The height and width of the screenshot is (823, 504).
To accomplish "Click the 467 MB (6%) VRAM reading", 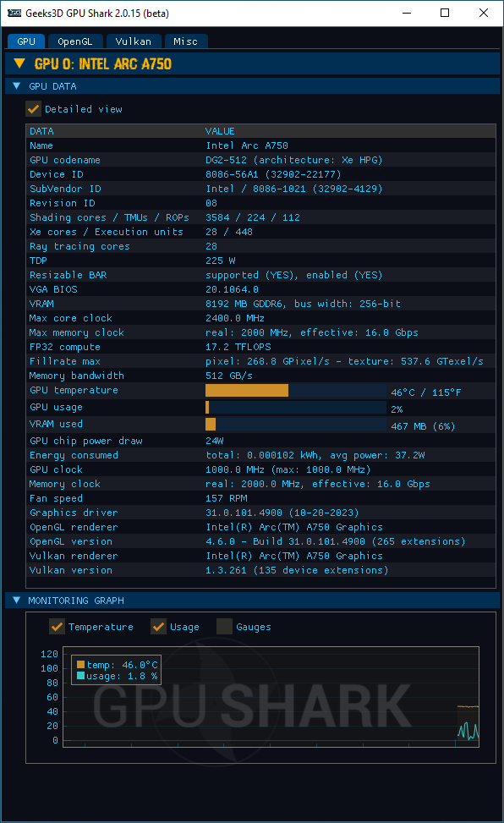I will coord(423,426).
